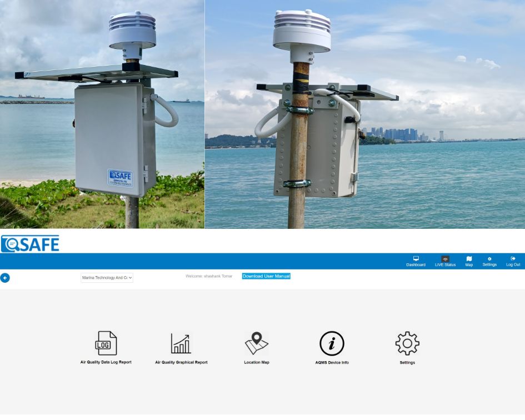This screenshot has width=525, height=420.
Task: Click the small Settings gear in top bar
Action: point(489,258)
